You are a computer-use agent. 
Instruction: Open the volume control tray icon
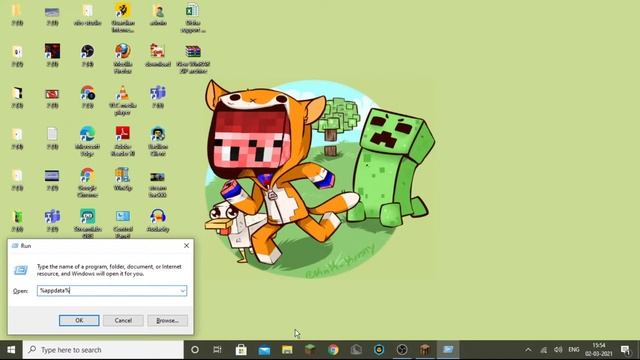[558, 350]
